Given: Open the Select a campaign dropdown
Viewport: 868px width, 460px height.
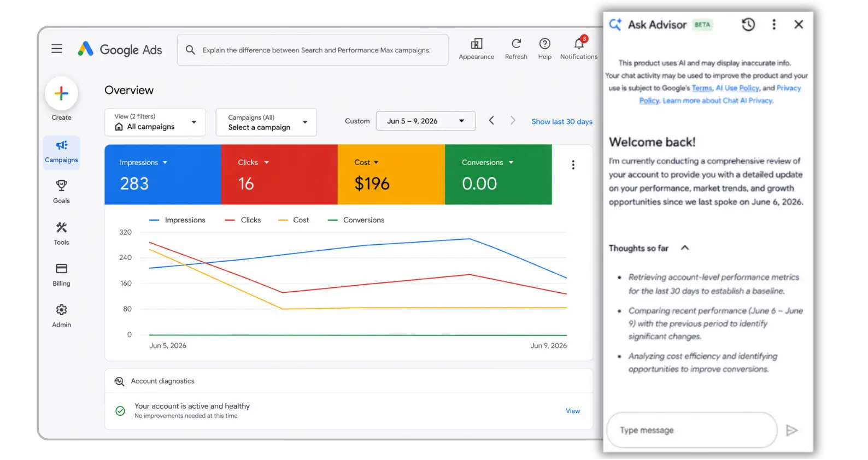Looking at the screenshot, I should tap(266, 122).
